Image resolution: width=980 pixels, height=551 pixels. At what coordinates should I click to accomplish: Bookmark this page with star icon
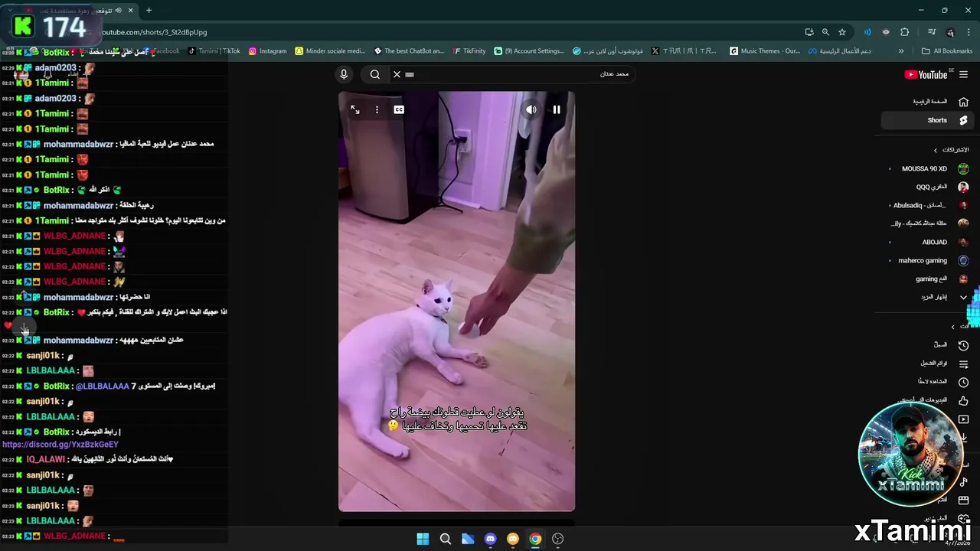coord(842,32)
